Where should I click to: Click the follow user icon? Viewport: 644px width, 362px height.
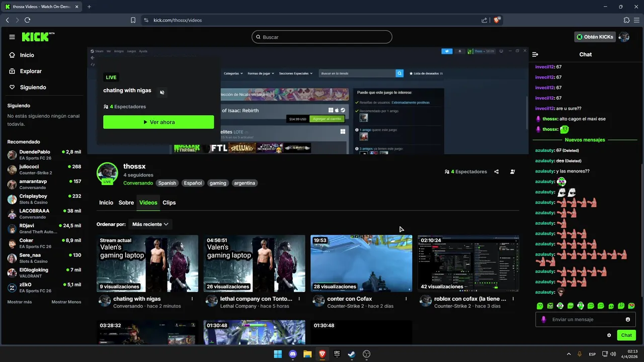(x=513, y=171)
